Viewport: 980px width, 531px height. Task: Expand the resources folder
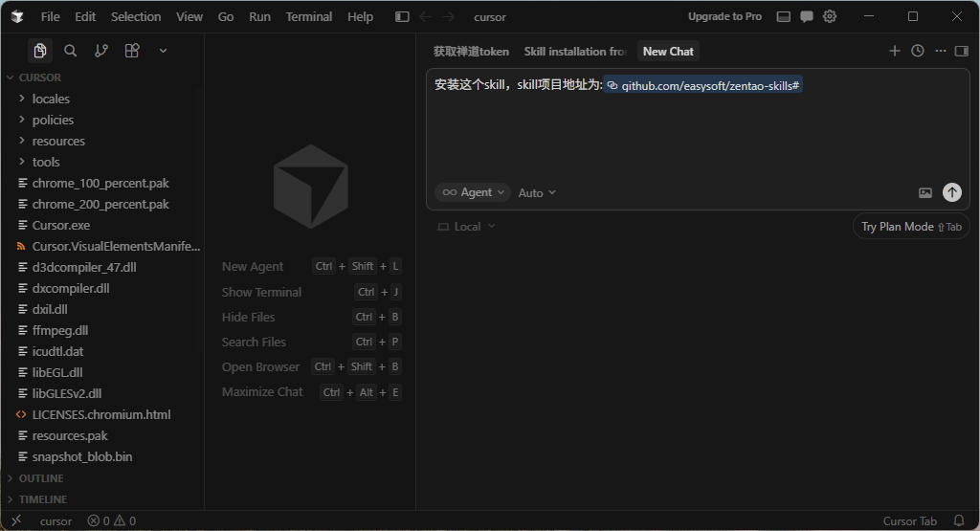coord(101,142)
